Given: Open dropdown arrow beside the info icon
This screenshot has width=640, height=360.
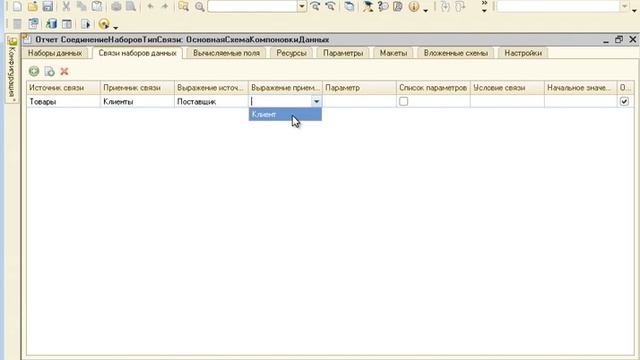Looking at the screenshot, I should click(426, 10).
